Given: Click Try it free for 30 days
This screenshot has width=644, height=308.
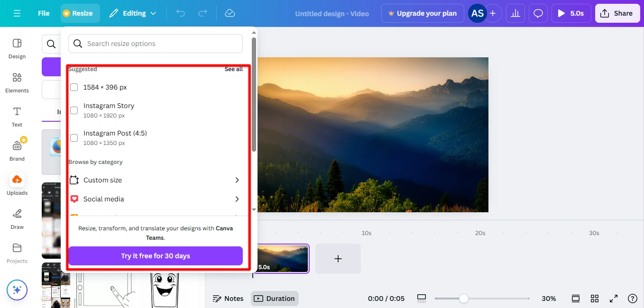Looking at the screenshot, I should pos(156,256).
